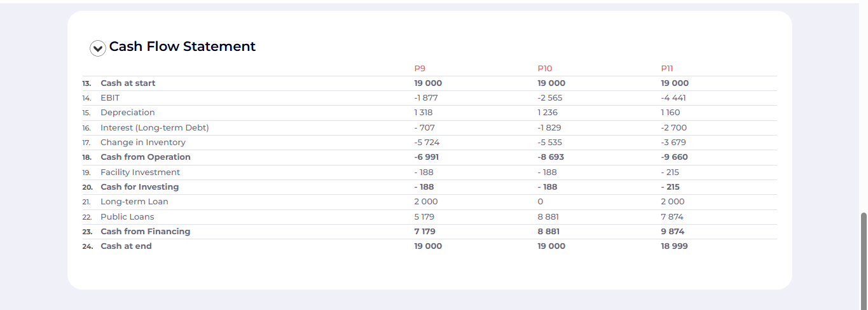Select Cash at end value 18 999
Image resolution: width=868 pixels, height=310 pixels.
point(674,246)
